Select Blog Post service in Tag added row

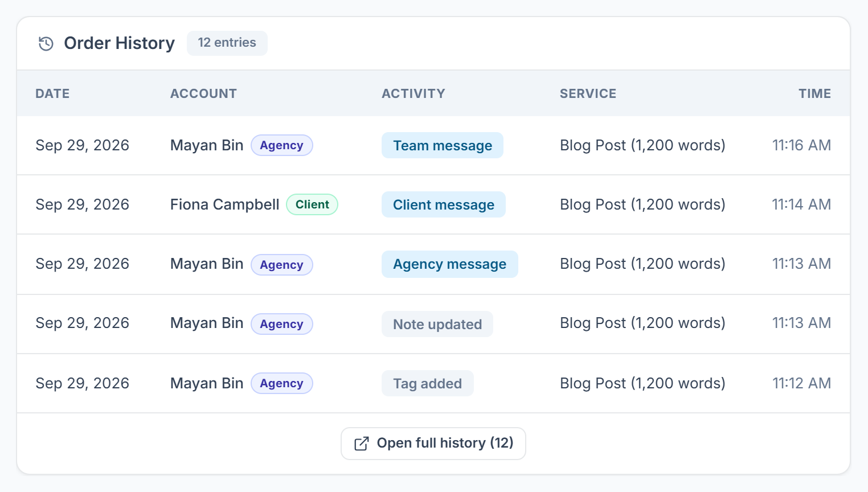pos(642,384)
